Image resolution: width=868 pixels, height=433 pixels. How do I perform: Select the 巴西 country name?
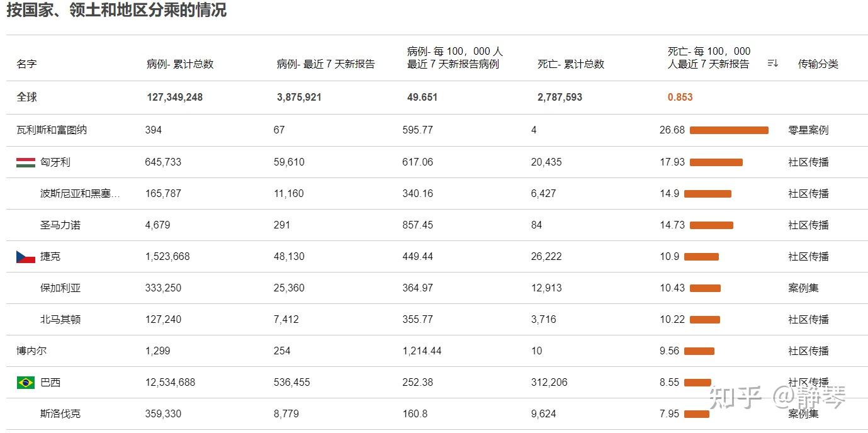[50, 383]
